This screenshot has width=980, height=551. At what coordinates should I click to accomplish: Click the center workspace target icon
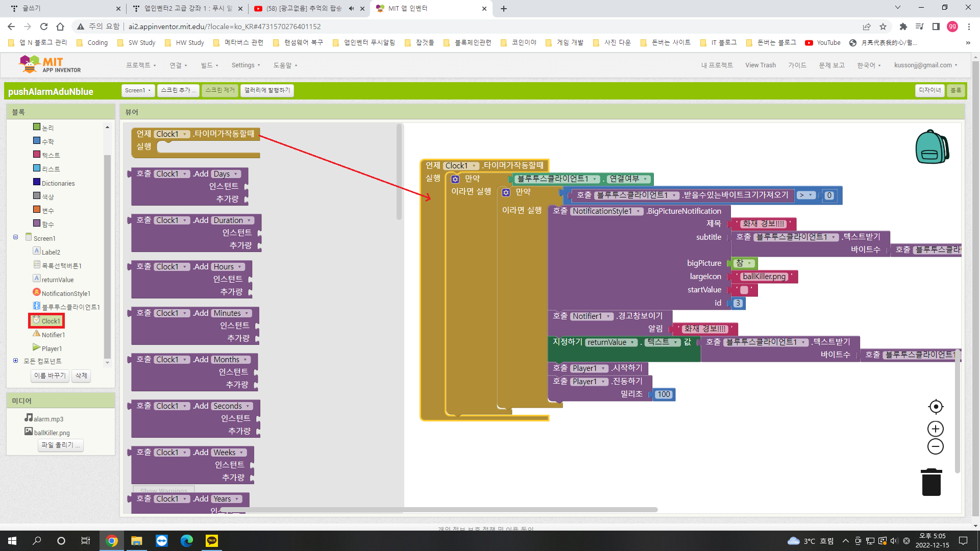point(936,407)
